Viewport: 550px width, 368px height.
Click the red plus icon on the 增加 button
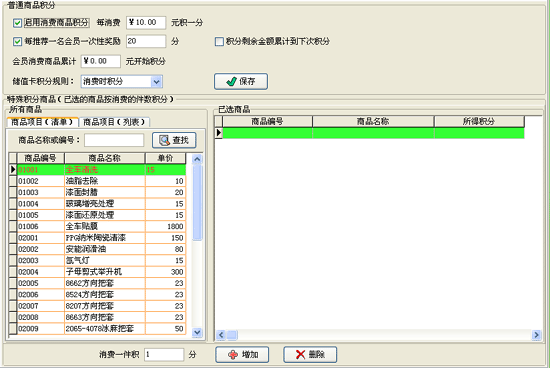pos(233,355)
